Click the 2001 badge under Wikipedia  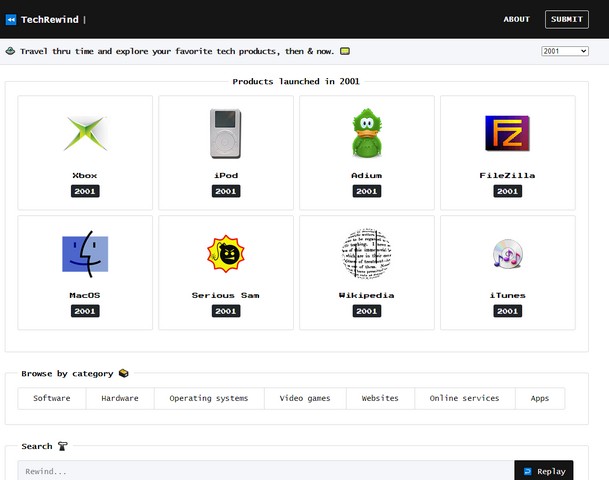[x=367, y=311]
